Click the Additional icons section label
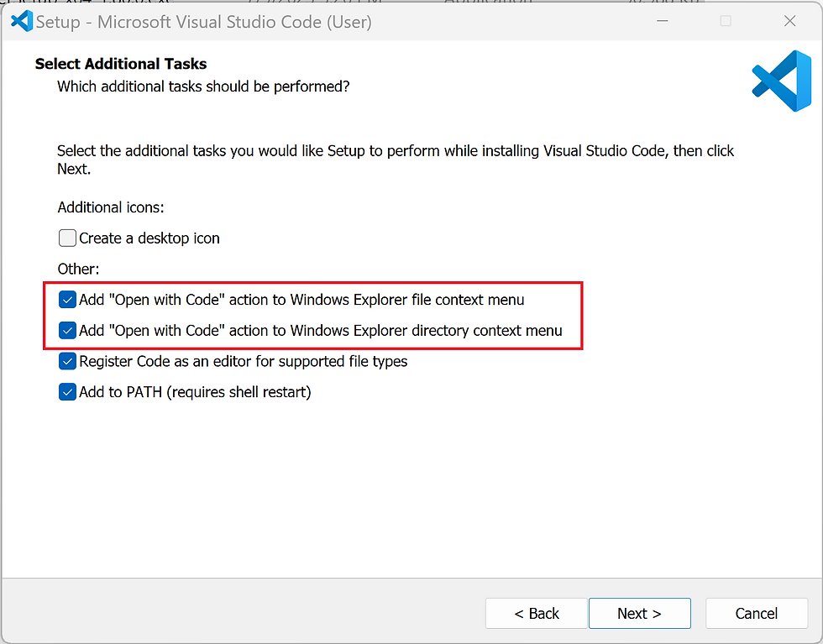Image resolution: width=823 pixels, height=644 pixels. pos(111,207)
